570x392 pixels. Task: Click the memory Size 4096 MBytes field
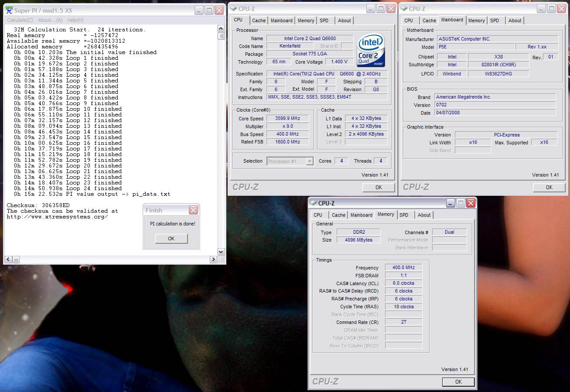(358, 240)
